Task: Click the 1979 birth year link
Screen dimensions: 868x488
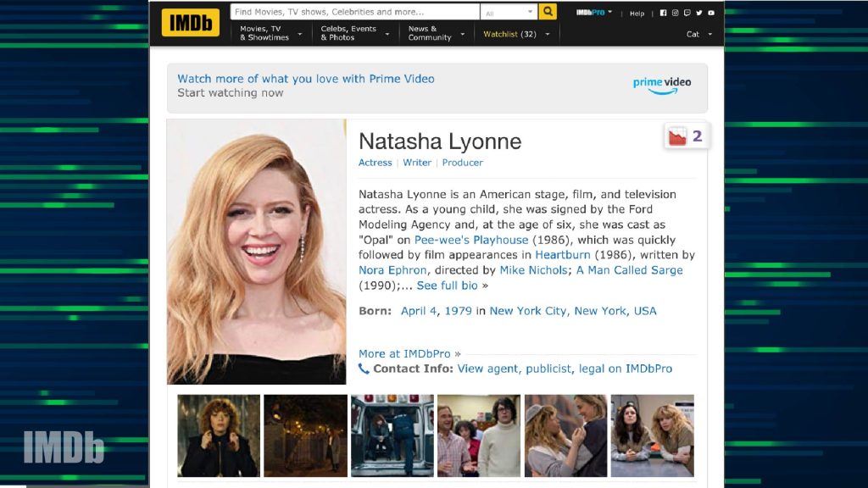Action: click(x=459, y=311)
